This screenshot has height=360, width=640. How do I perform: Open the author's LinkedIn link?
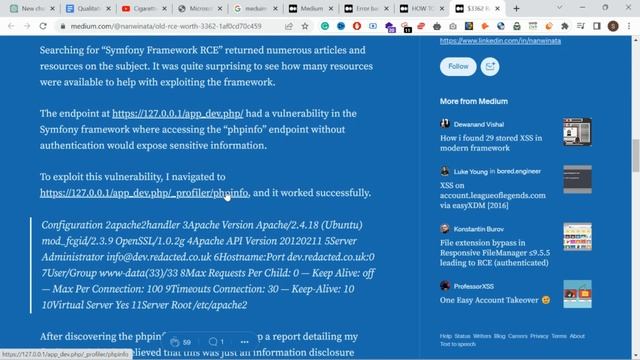click(500, 41)
